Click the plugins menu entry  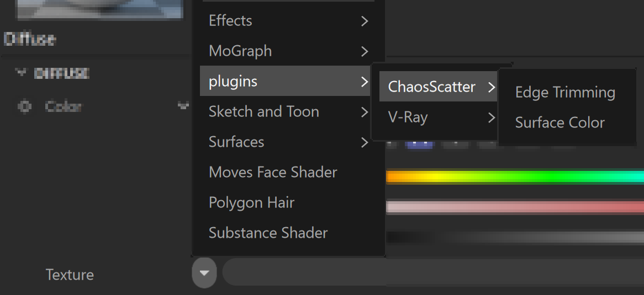point(285,81)
